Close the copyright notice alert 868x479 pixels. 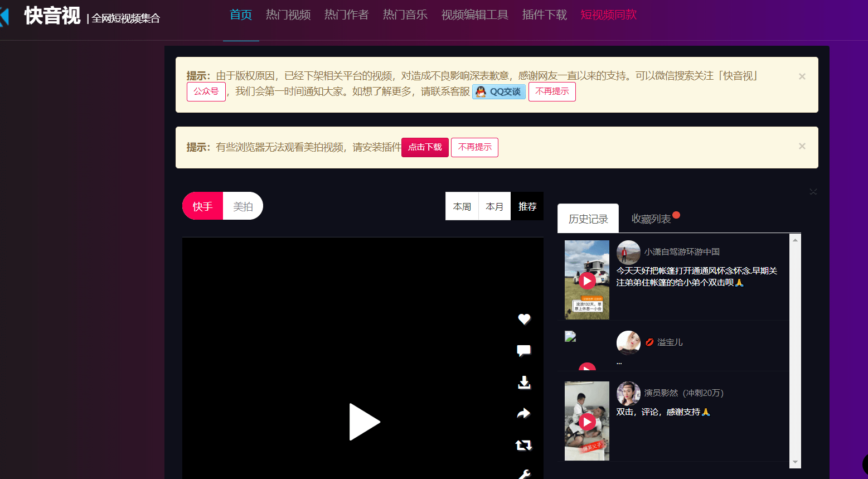[802, 76]
